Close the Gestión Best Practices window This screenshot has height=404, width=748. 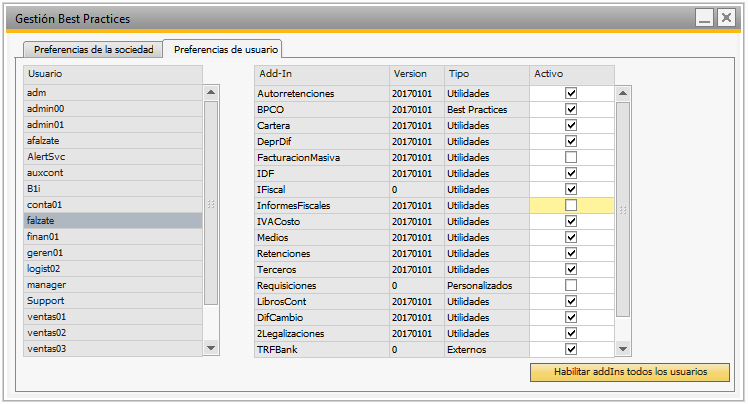pyautogui.click(x=726, y=18)
